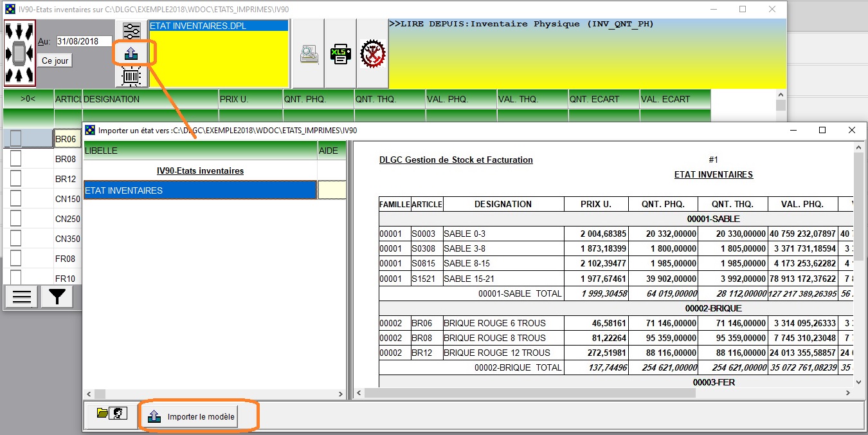Open print preview with the magnifier icon
The height and width of the screenshot is (435, 868).
point(309,54)
